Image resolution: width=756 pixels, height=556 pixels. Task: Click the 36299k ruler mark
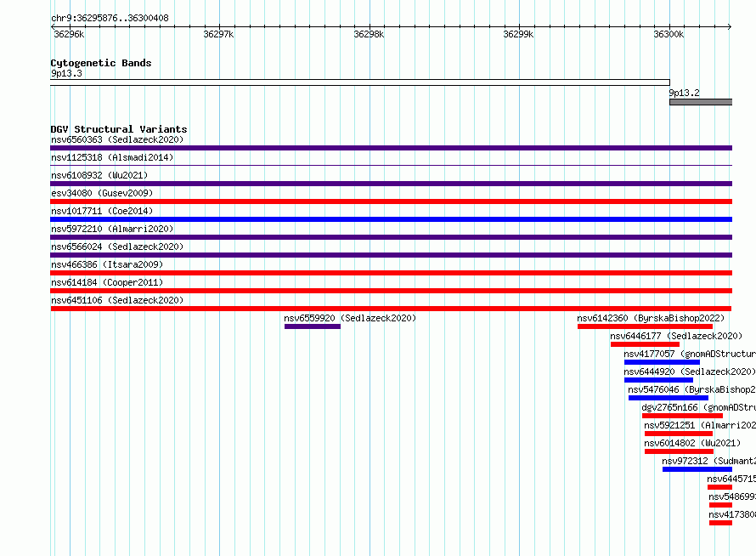[x=518, y=34]
